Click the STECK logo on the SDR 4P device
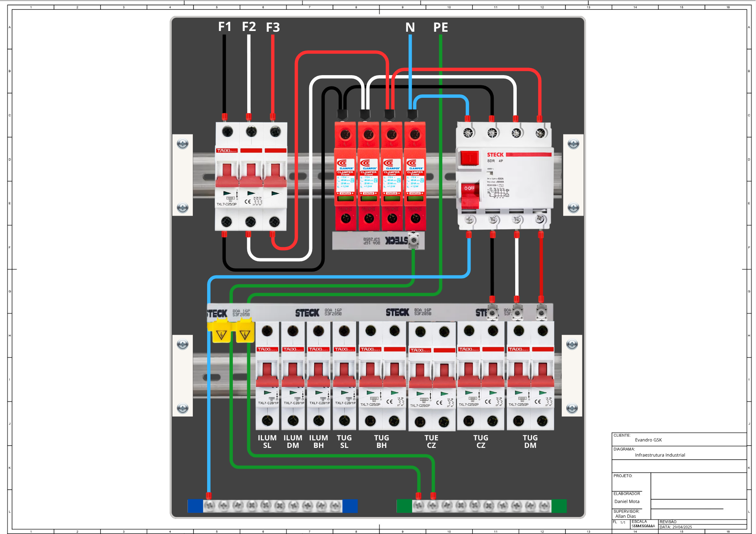The height and width of the screenshot is (534, 756). point(495,155)
